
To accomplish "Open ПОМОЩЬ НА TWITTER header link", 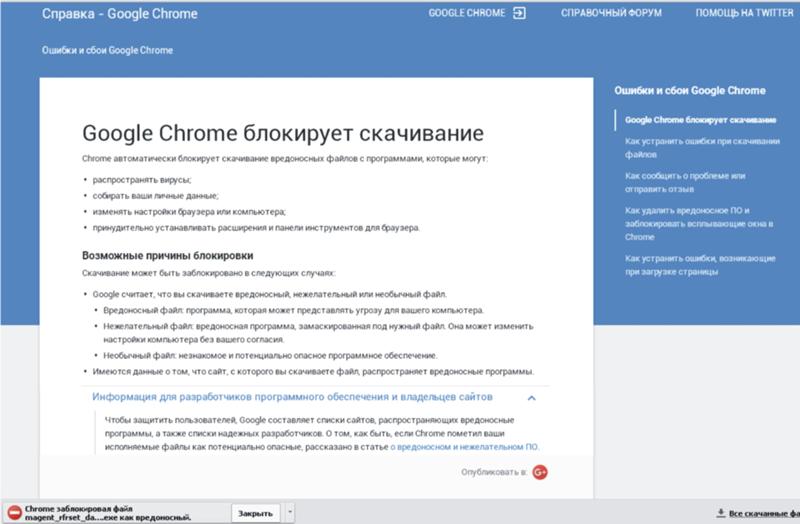I will (x=744, y=13).
